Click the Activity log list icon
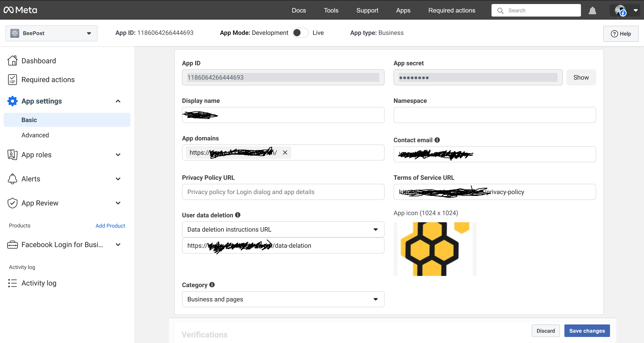The image size is (644, 343). click(12, 283)
